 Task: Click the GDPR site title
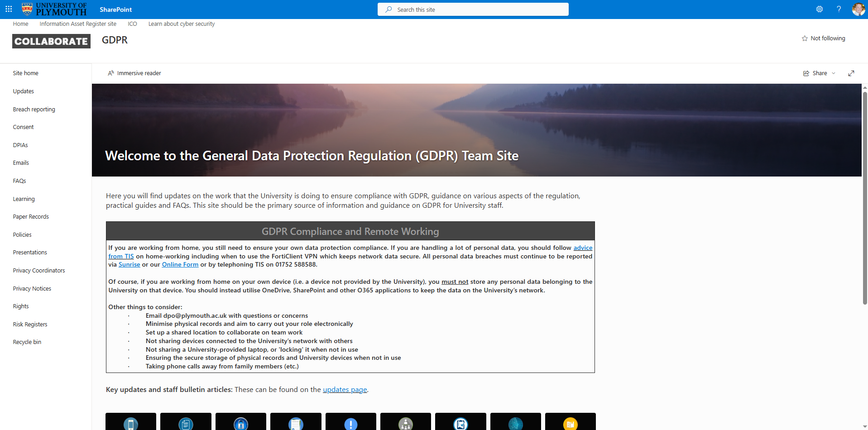(115, 40)
